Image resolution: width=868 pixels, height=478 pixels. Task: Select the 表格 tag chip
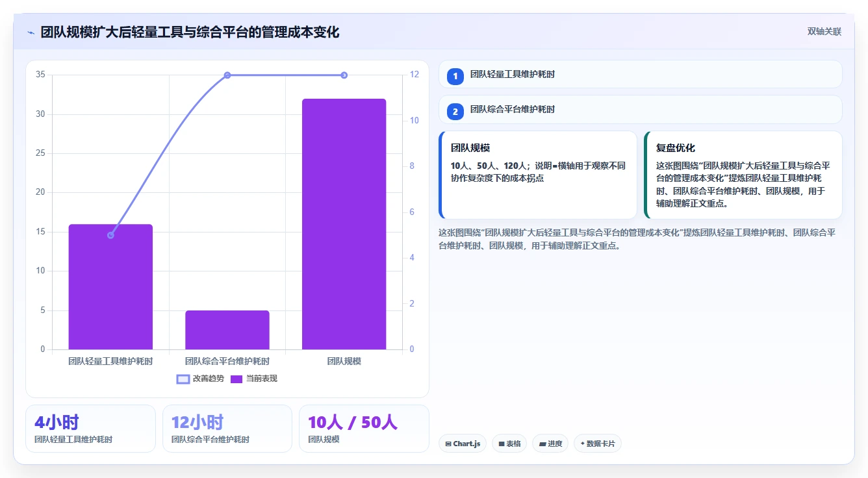(509, 444)
